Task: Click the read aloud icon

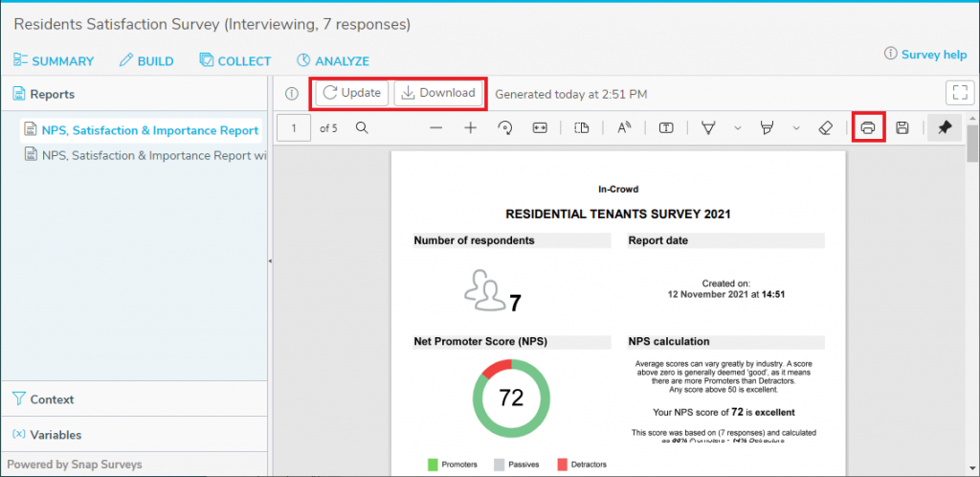Action: 624,128
